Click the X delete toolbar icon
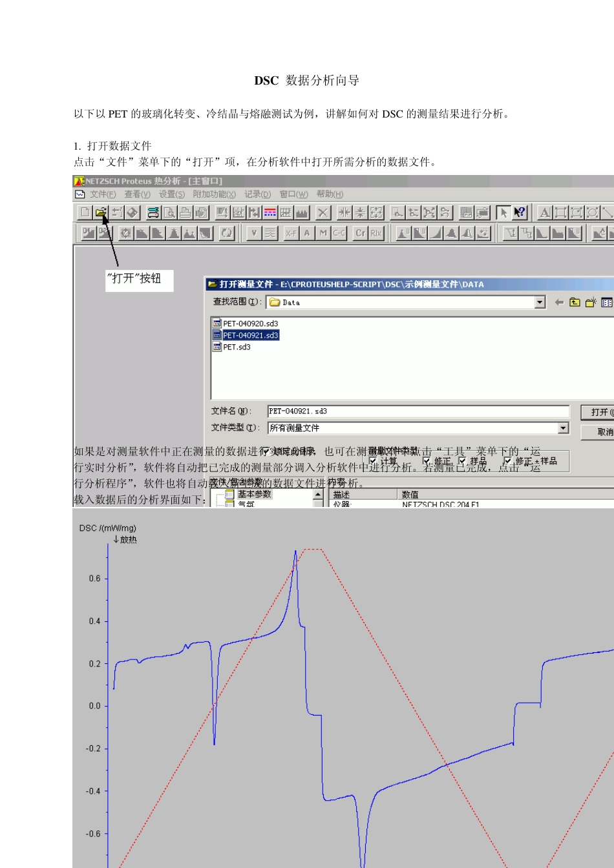Screen dimensions: 614x868 point(323,212)
